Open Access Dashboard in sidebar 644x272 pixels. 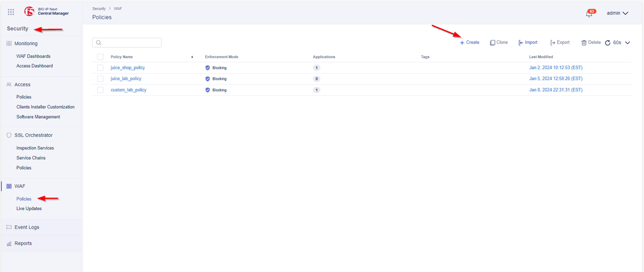pyautogui.click(x=35, y=66)
